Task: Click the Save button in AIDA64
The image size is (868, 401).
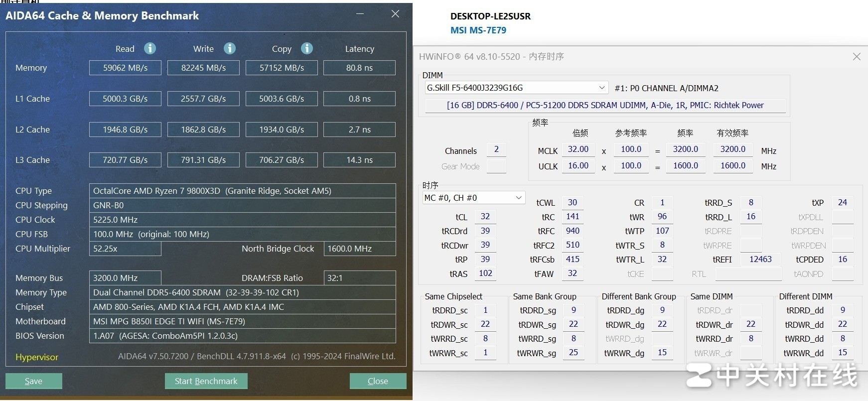Action: pyautogui.click(x=34, y=381)
